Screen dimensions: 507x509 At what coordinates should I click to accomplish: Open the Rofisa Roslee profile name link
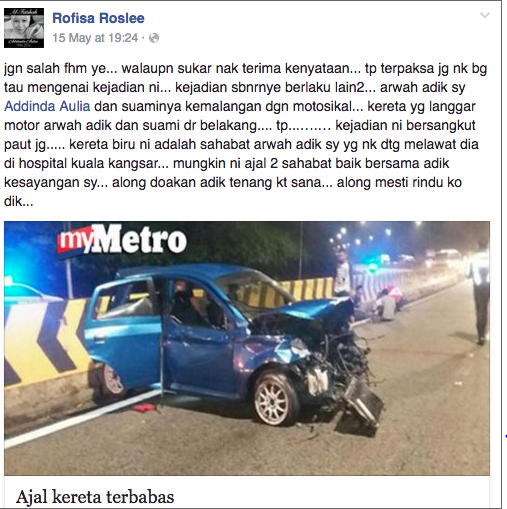click(98, 18)
